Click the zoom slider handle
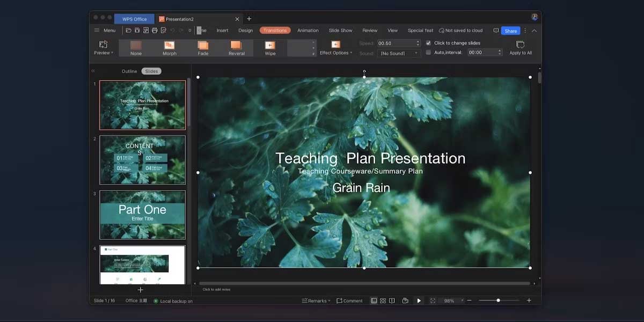 point(498,301)
